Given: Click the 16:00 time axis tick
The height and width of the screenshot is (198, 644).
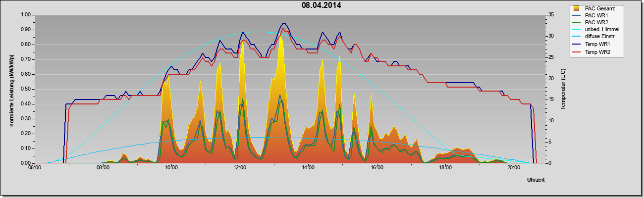Looking at the screenshot, I should [377, 168].
